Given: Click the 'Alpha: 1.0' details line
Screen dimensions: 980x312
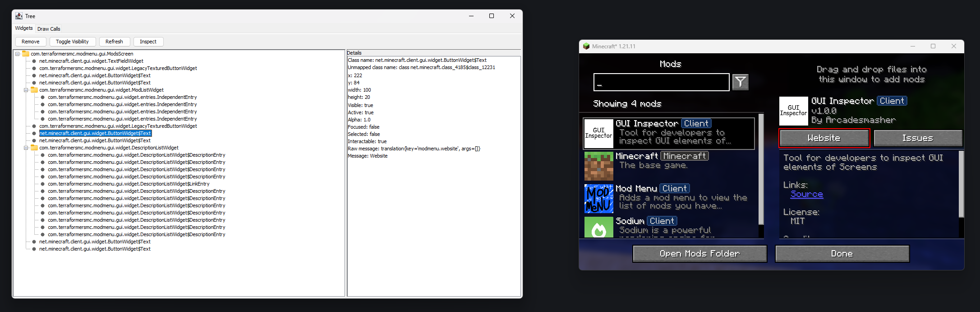Looking at the screenshot, I should (x=359, y=120).
